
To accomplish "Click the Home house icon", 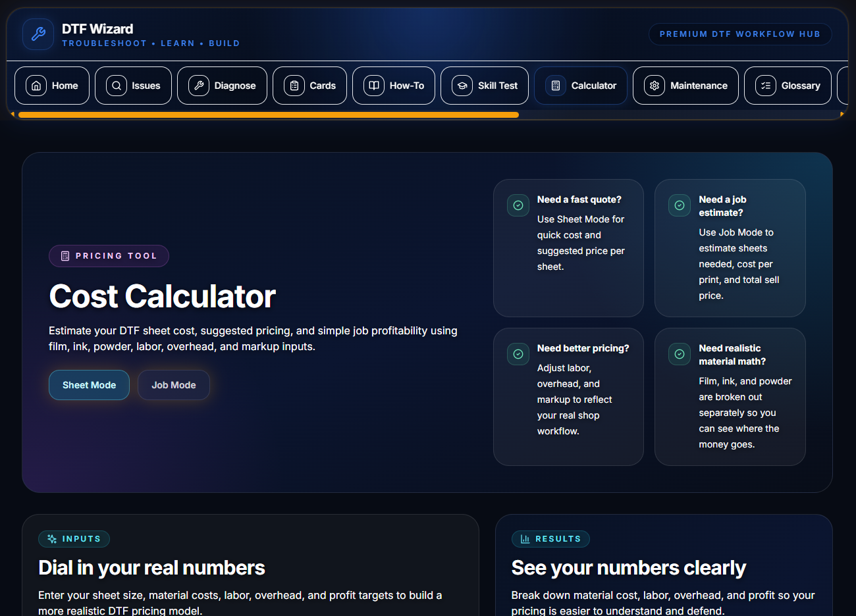I will coord(36,86).
